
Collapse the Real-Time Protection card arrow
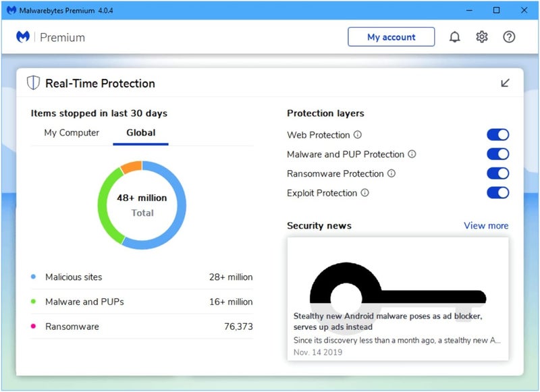tap(505, 83)
